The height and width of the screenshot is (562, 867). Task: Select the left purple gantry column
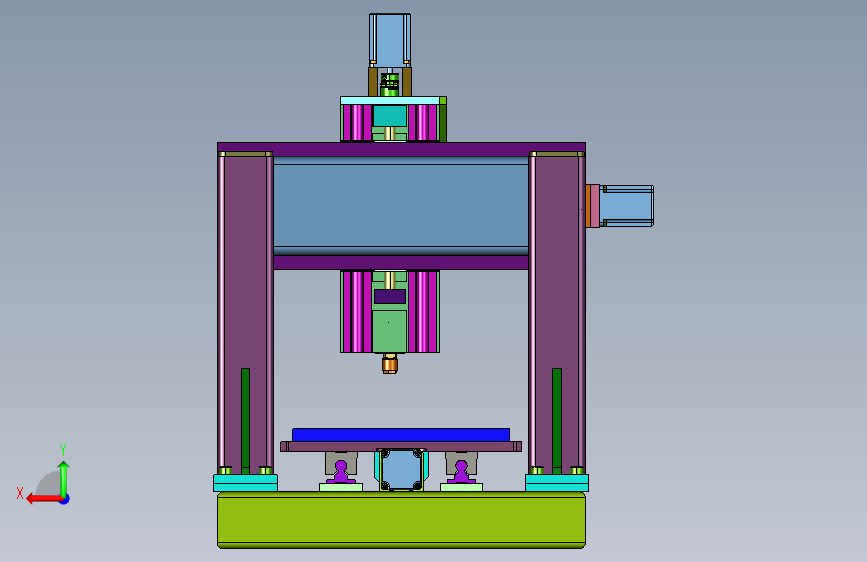click(x=246, y=313)
